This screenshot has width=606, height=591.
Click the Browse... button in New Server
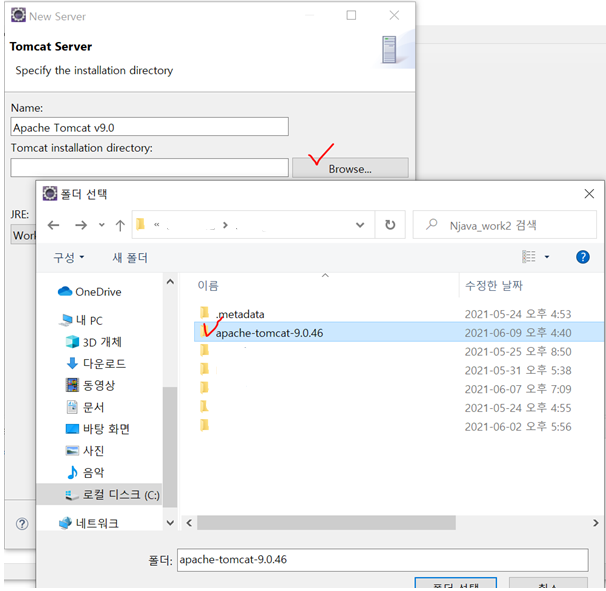350,168
